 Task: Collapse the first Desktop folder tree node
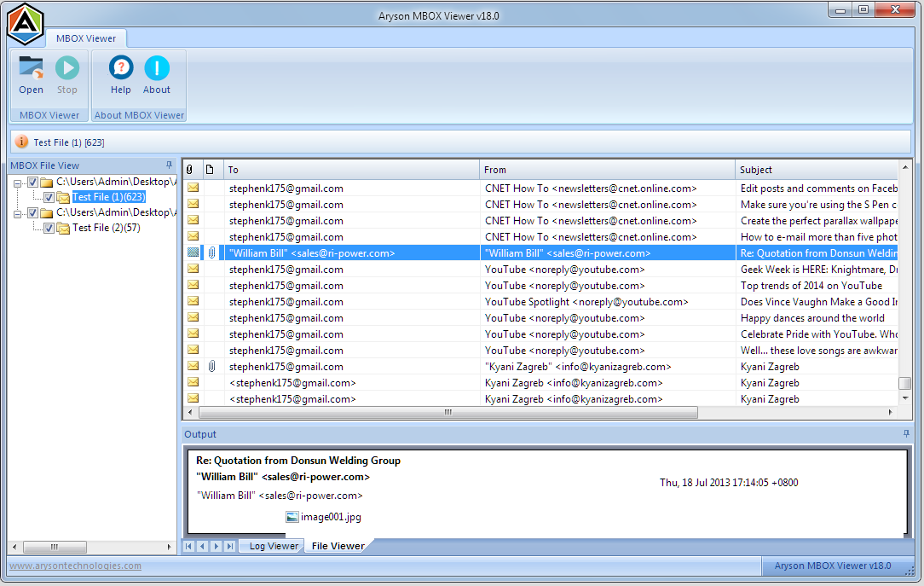tap(18, 183)
